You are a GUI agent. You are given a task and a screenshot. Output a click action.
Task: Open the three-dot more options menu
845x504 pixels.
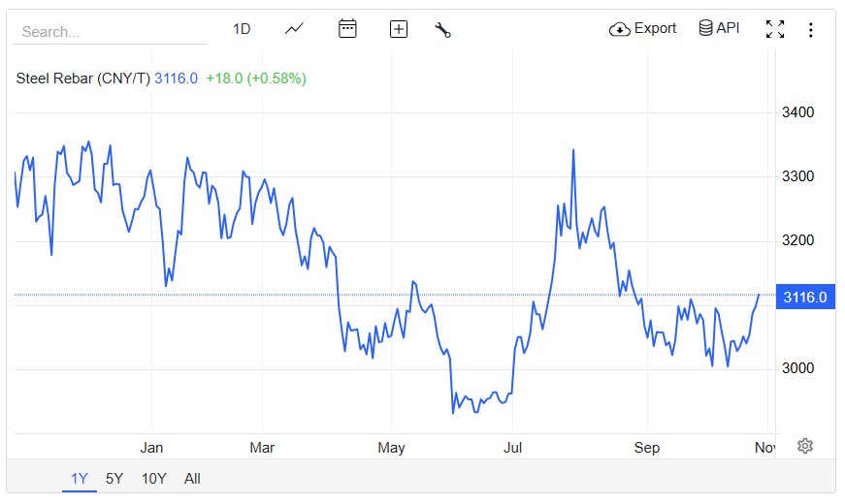[811, 29]
